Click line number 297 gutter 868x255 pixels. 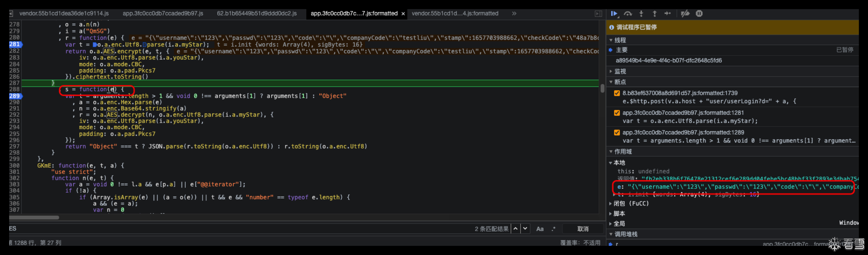pyautogui.click(x=14, y=146)
